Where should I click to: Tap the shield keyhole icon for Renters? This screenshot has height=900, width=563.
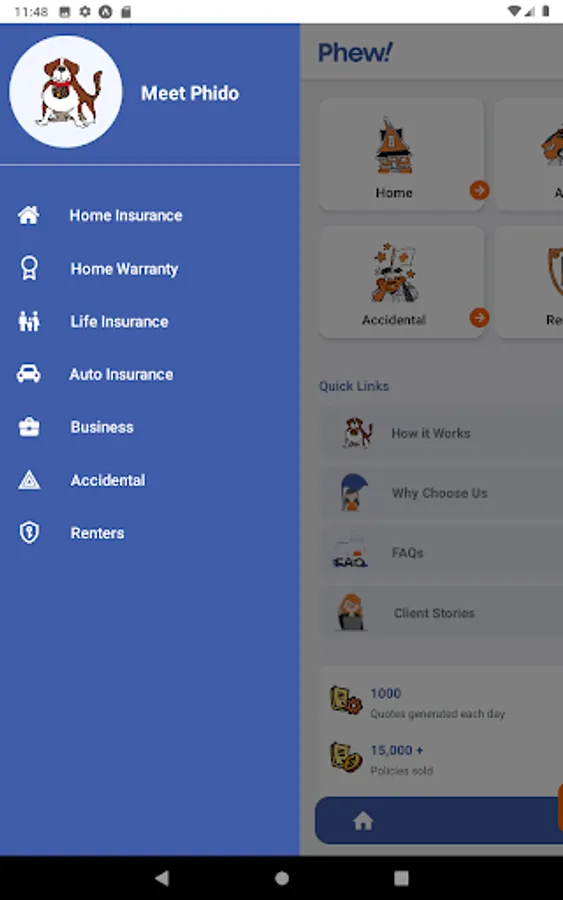click(x=29, y=532)
